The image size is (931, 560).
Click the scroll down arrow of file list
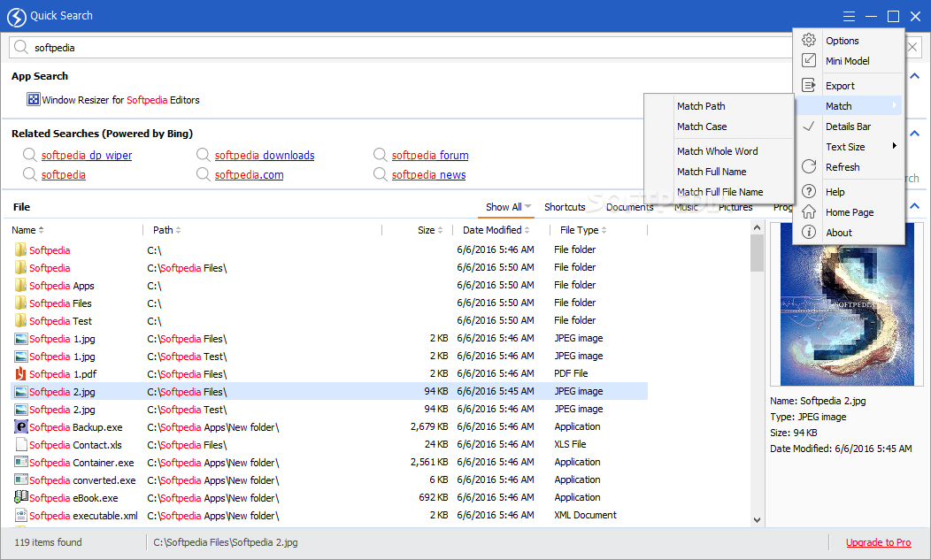tap(757, 519)
